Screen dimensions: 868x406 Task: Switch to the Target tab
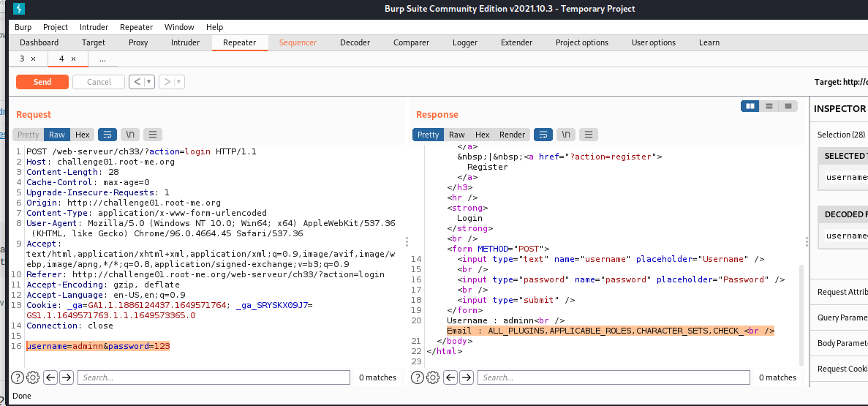click(x=94, y=42)
